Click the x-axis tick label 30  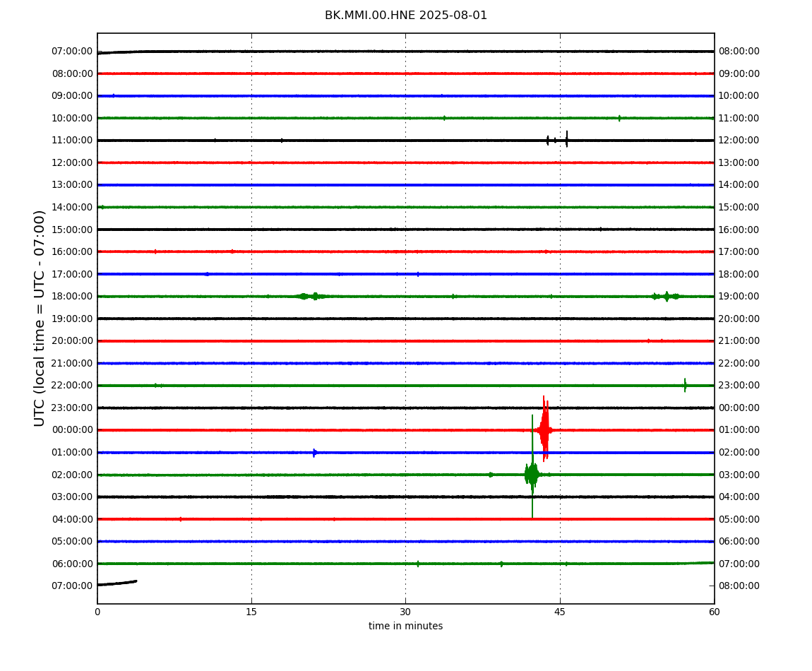click(405, 612)
